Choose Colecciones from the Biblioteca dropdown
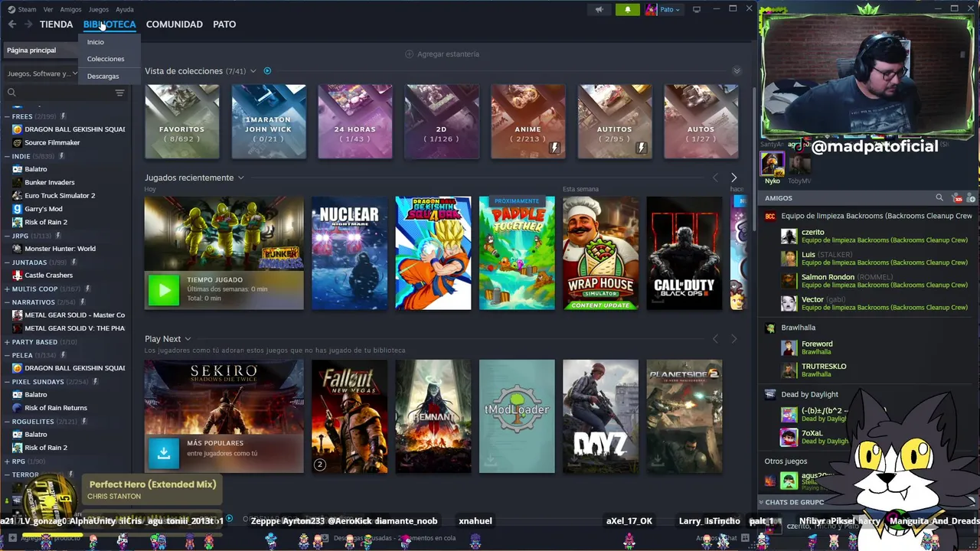980x551 pixels. (x=106, y=59)
